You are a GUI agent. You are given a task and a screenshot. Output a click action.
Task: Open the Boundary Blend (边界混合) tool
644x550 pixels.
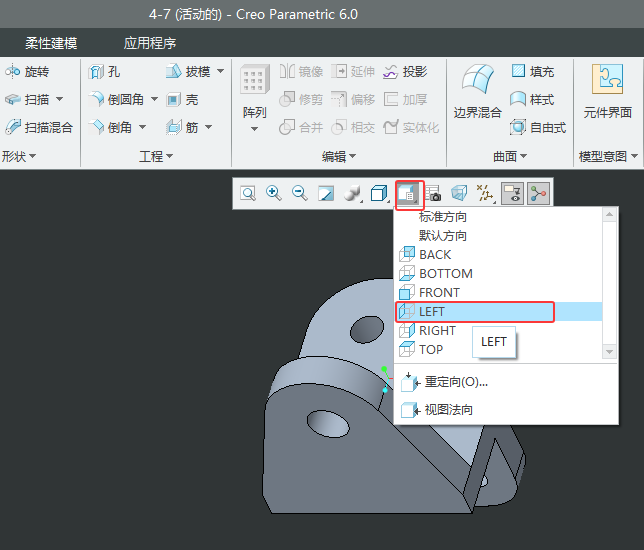(478, 92)
